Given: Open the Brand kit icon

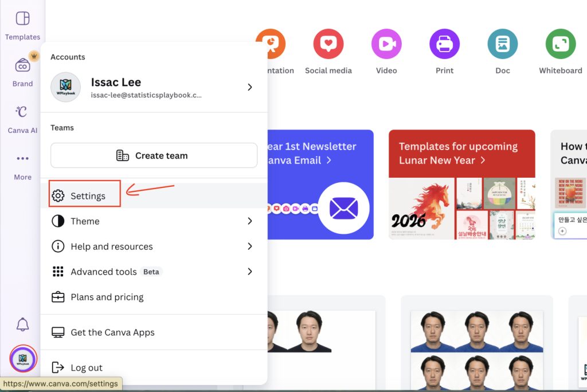Looking at the screenshot, I should point(22,65).
